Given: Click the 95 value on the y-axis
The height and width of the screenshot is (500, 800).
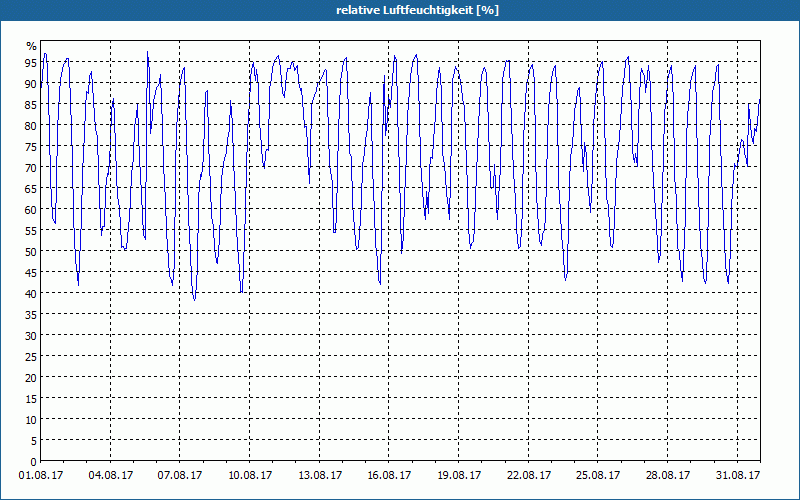Looking at the screenshot, I should (31, 62).
